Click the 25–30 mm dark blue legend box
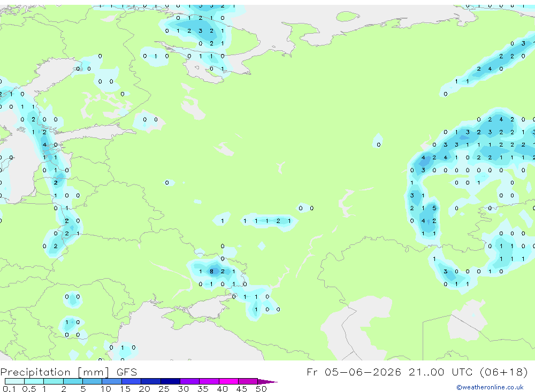This screenshot has width=535, height=392. coord(170,381)
